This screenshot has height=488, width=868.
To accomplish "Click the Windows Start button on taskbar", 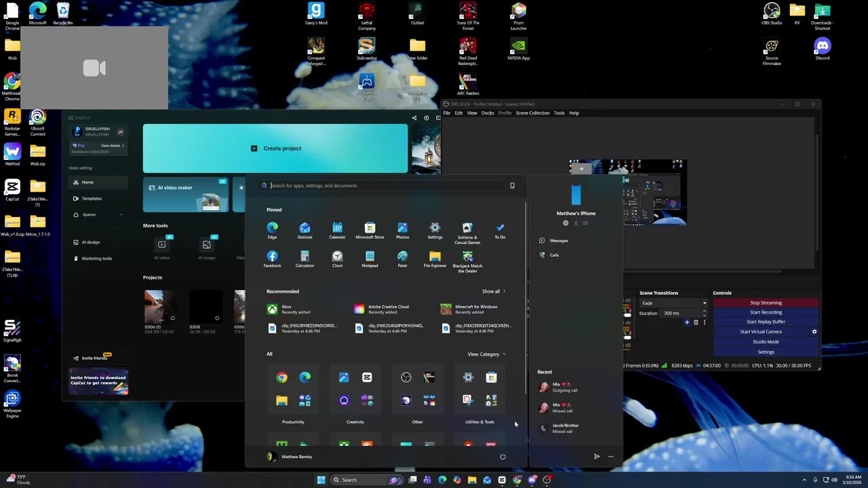I will tap(321, 480).
